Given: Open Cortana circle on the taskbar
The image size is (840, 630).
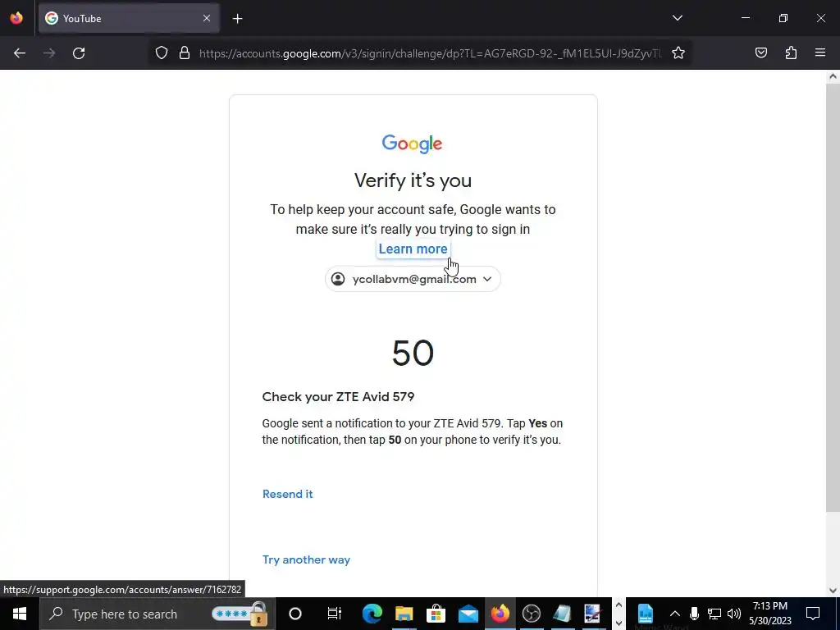Looking at the screenshot, I should pos(295,614).
